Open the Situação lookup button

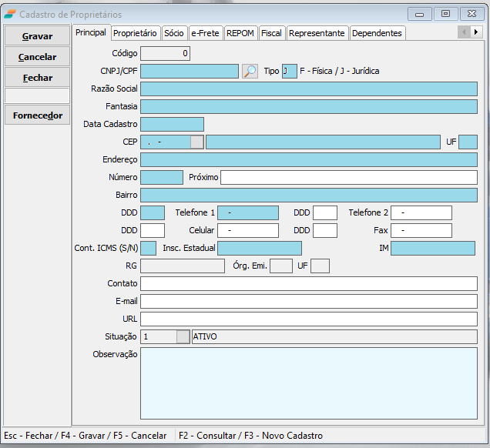coord(183,336)
